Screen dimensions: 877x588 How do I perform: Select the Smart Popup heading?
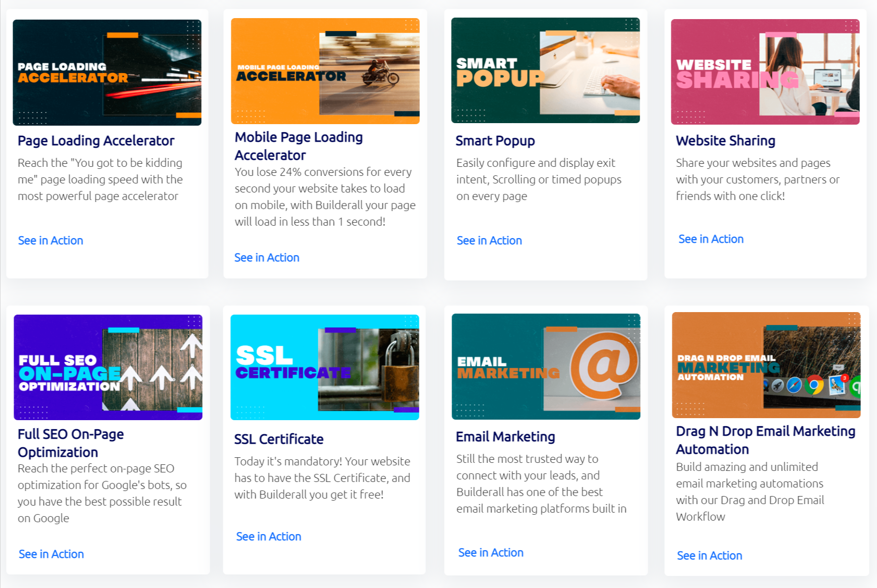click(x=495, y=141)
